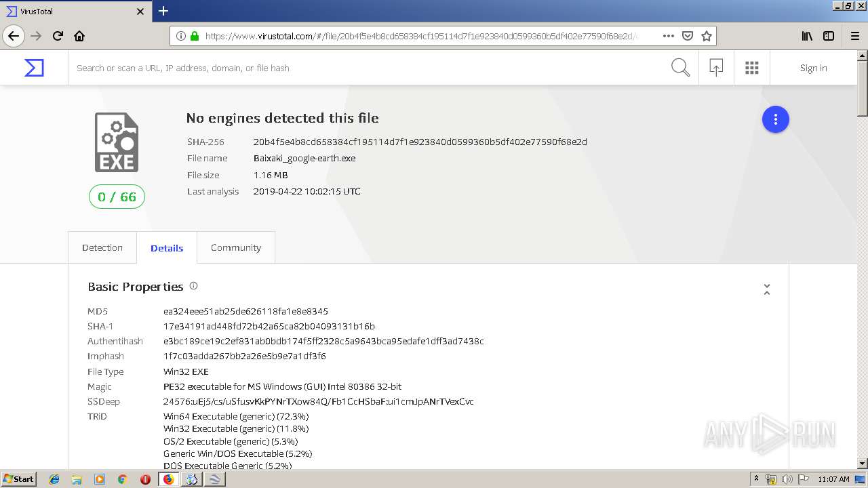Click the taskbar clock 11:07 AM

point(833,479)
